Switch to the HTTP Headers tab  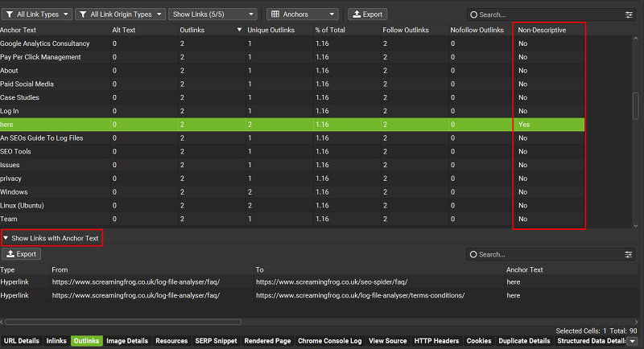(x=436, y=341)
